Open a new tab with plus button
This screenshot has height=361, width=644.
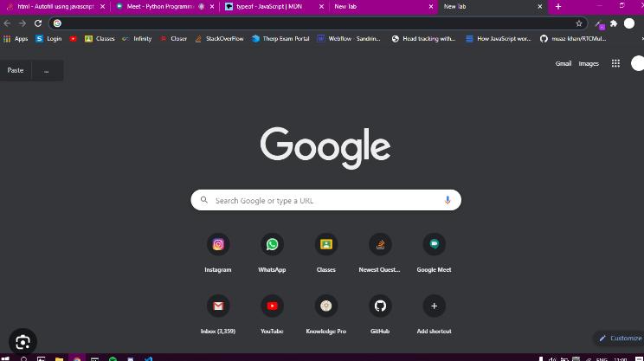click(558, 7)
